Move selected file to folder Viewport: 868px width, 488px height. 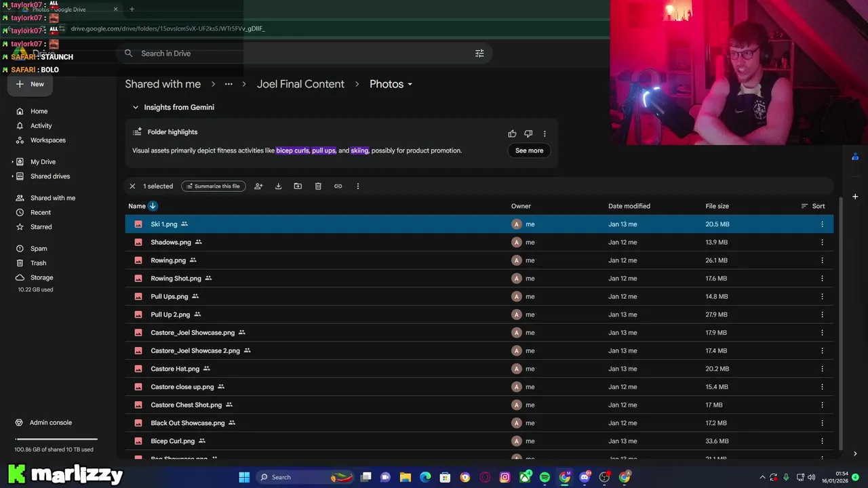(298, 186)
